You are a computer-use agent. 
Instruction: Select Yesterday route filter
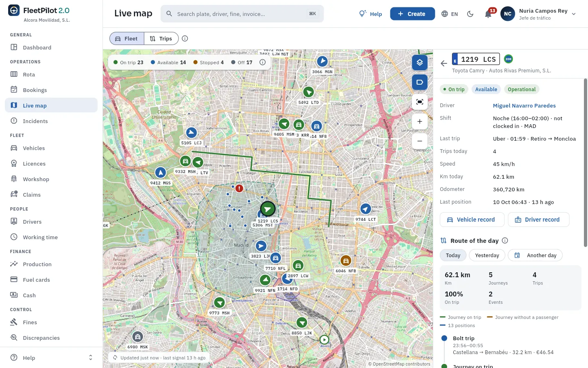coord(487,256)
